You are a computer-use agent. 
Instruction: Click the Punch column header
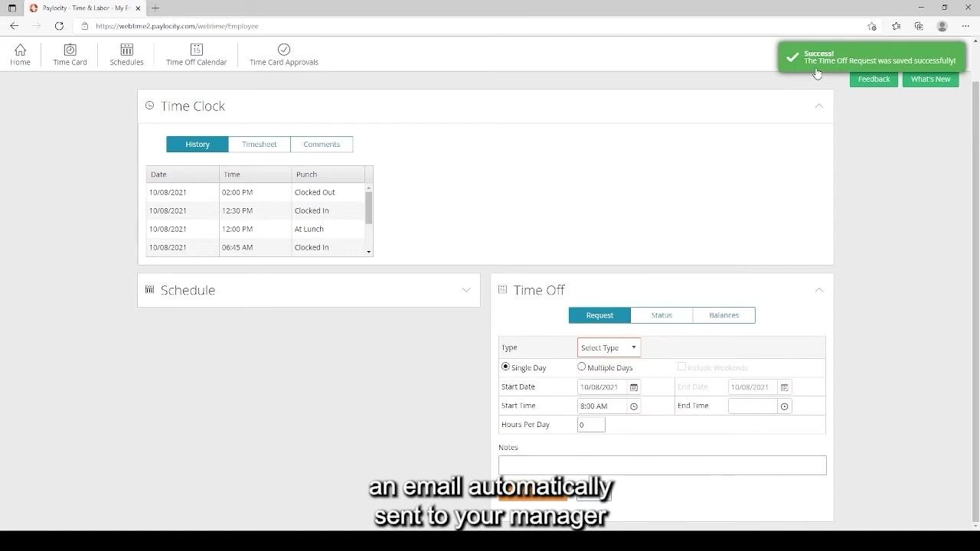click(x=328, y=174)
